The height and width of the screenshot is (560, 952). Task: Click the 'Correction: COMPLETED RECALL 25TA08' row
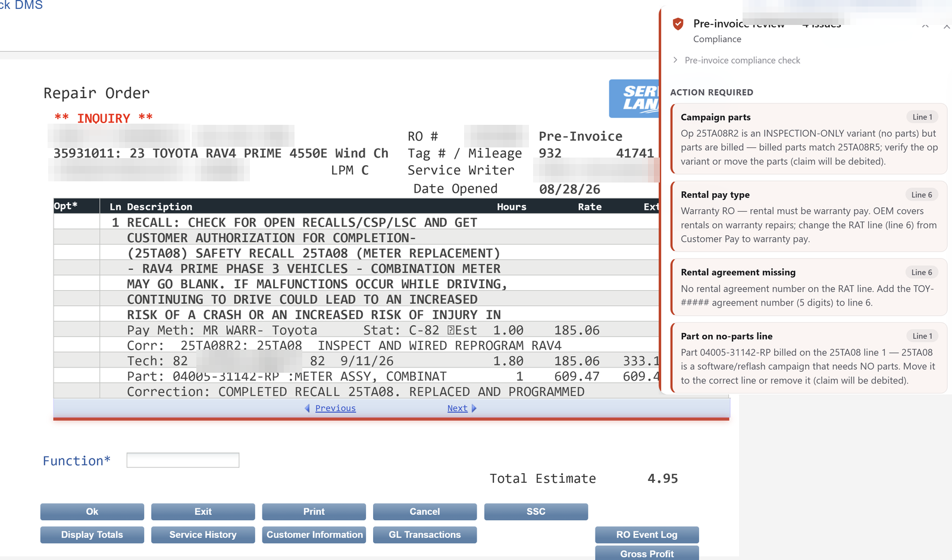(x=356, y=392)
